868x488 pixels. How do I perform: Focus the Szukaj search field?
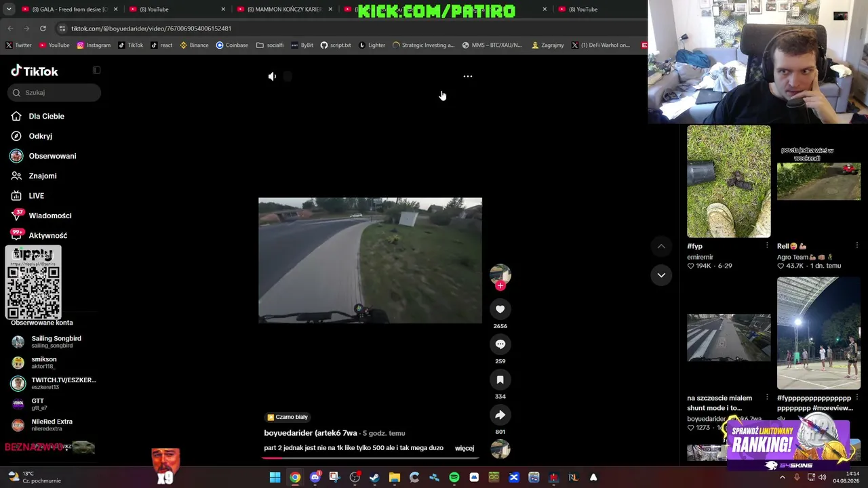click(54, 93)
